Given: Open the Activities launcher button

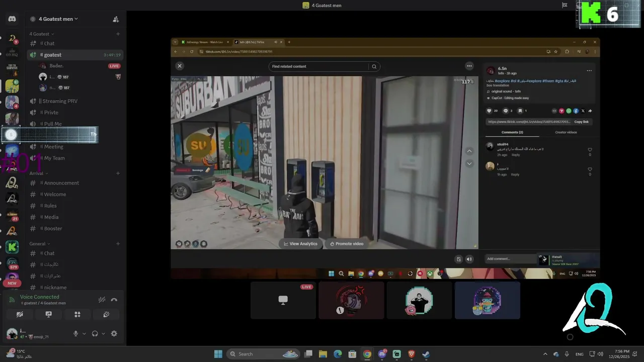Looking at the screenshot, I should 77,314.
